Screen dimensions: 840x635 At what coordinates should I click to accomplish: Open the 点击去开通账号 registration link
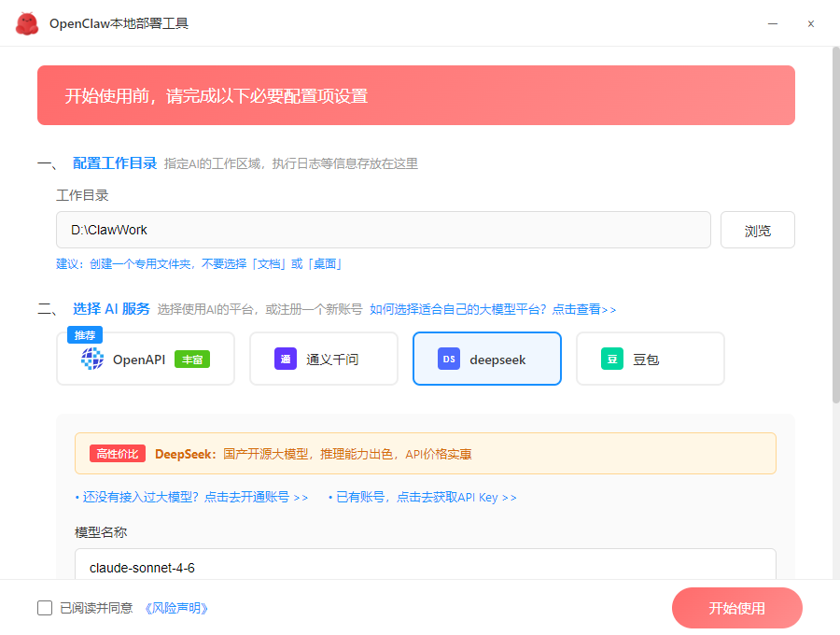(x=191, y=498)
